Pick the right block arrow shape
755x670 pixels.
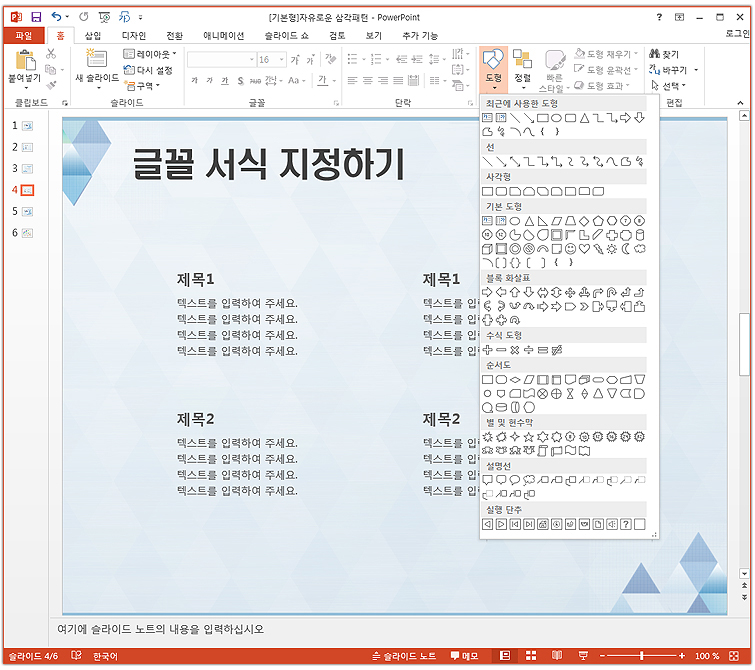coord(487,292)
